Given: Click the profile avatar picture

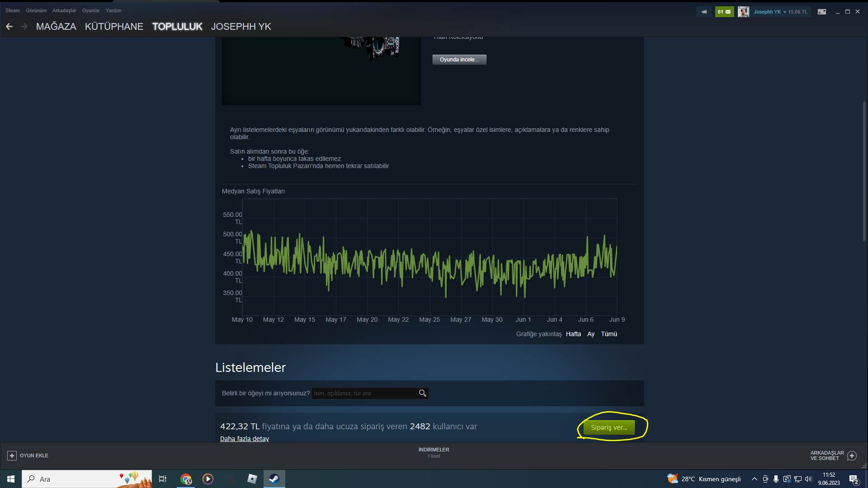Looking at the screenshot, I should pyautogui.click(x=743, y=12).
